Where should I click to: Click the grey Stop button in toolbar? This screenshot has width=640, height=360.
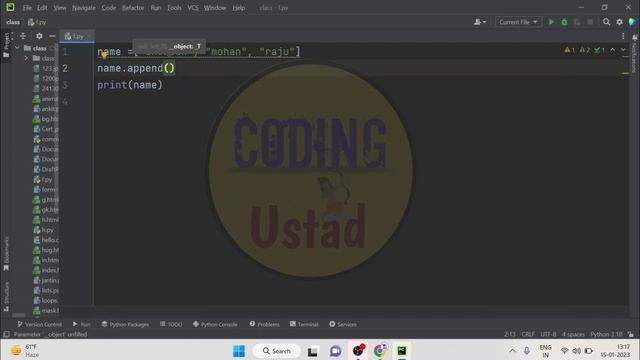(590, 22)
